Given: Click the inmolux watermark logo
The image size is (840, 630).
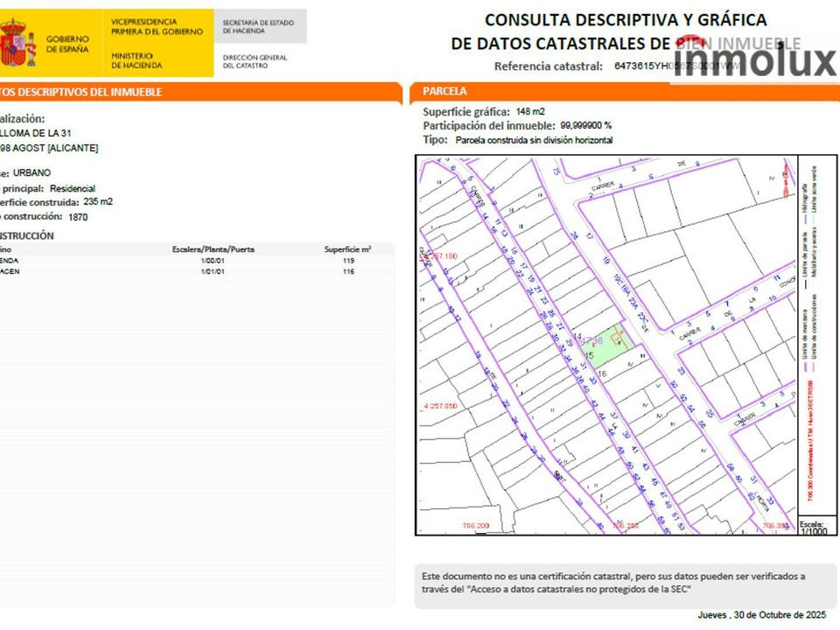Looking at the screenshot, I should pyautogui.click(x=755, y=59).
